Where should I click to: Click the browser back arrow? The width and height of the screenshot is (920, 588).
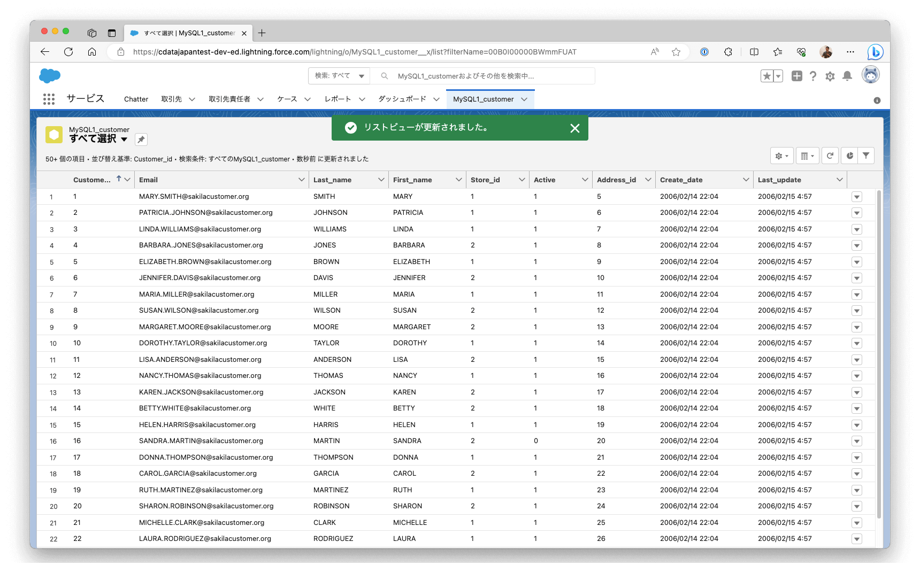[x=45, y=52]
